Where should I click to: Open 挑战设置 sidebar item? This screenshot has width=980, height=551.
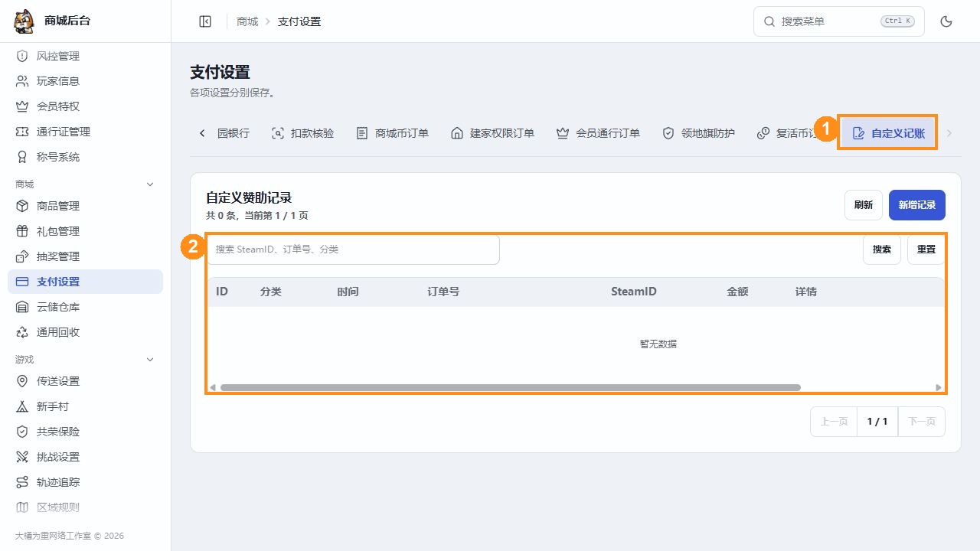coord(85,457)
